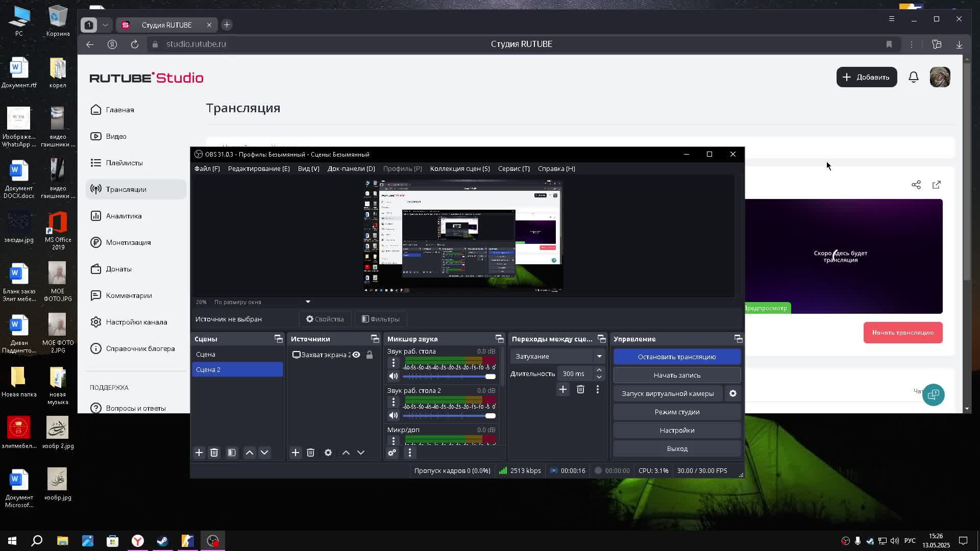Mute Звук раб. стола 2 audio

(x=394, y=415)
